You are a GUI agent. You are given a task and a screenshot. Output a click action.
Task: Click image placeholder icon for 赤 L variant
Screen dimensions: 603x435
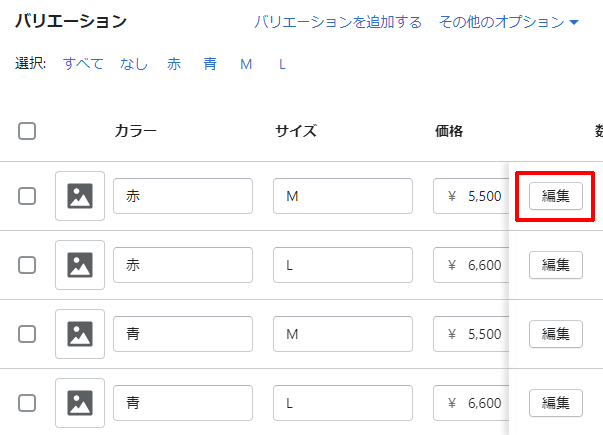point(80,265)
